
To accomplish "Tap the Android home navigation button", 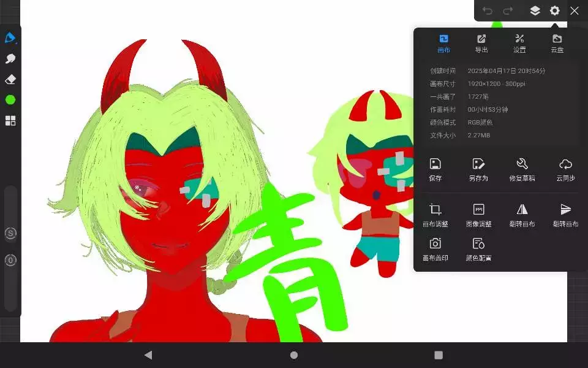I will pos(294,355).
